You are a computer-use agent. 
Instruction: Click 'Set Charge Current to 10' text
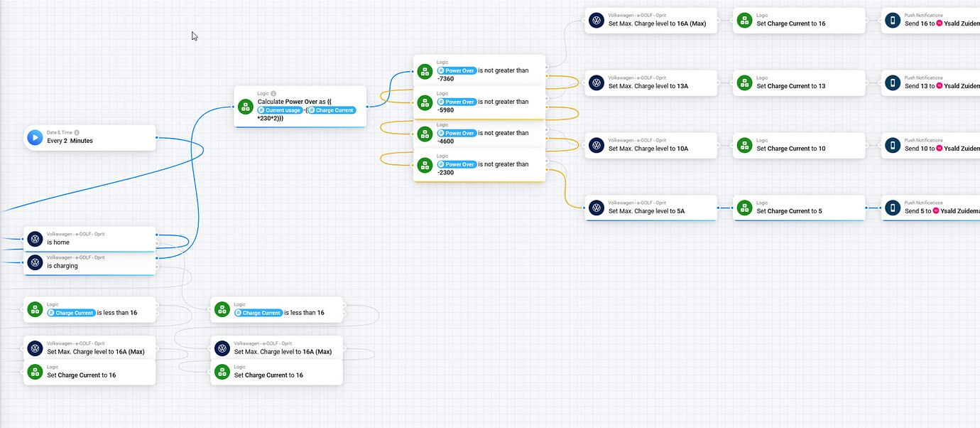coord(791,149)
